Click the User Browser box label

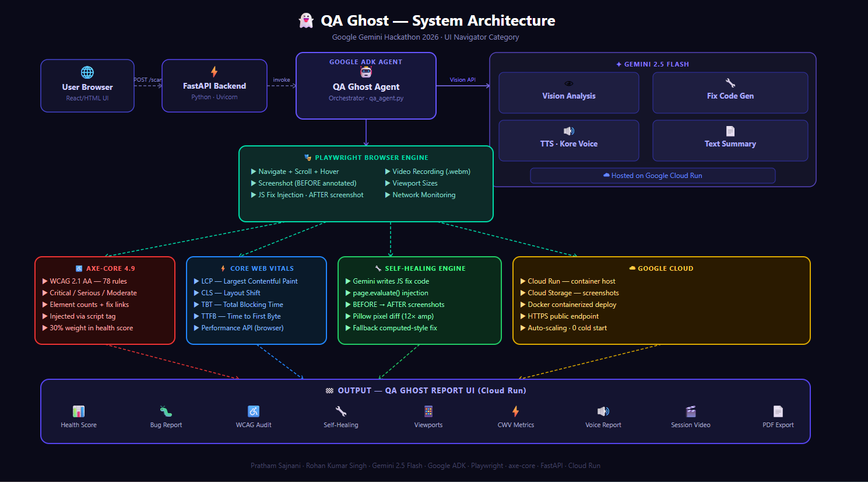[x=87, y=87]
